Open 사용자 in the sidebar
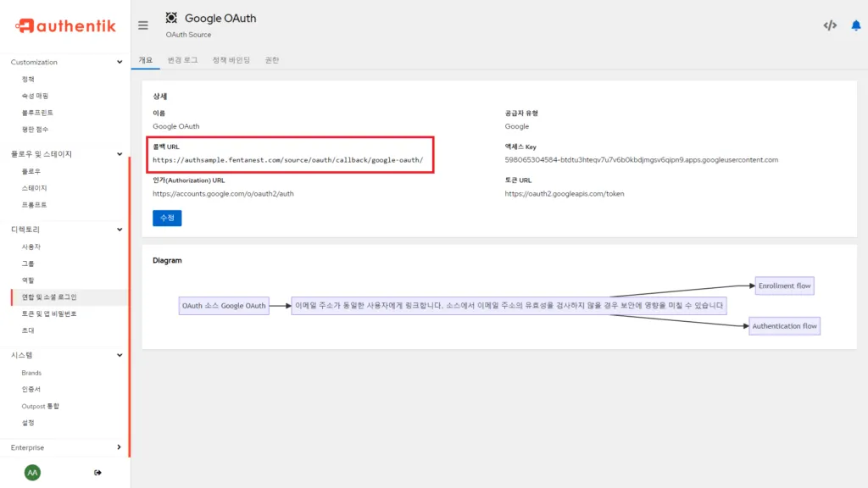Viewport: 868px width, 488px height. point(31,247)
